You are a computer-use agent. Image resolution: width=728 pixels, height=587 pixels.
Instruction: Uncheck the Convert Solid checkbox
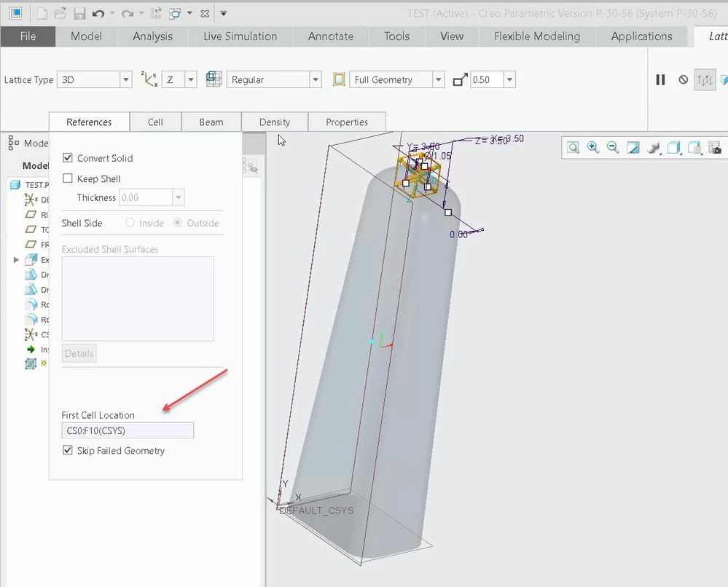[x=68, y=158]
